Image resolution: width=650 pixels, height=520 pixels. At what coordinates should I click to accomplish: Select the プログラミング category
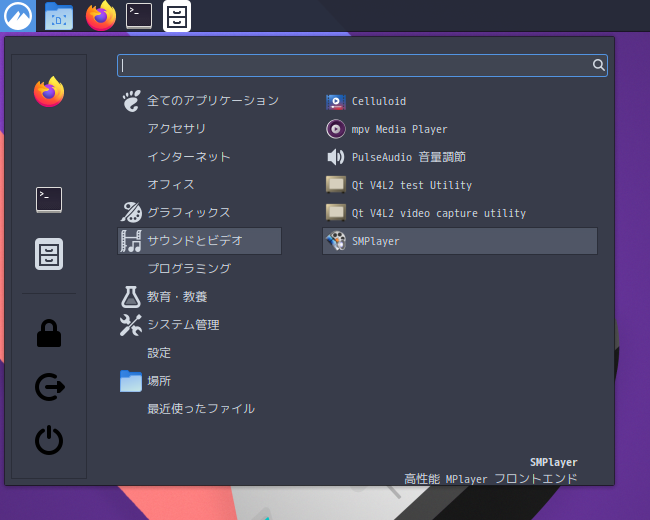pyautogui.click(x=189, y=268)
